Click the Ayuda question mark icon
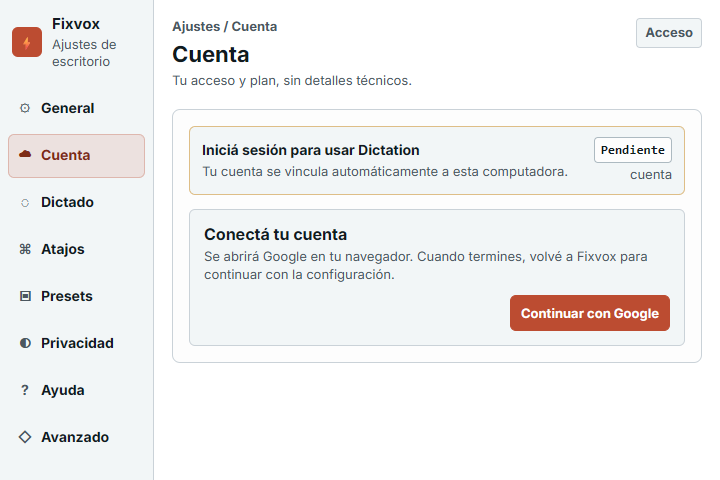 point(25,390)
